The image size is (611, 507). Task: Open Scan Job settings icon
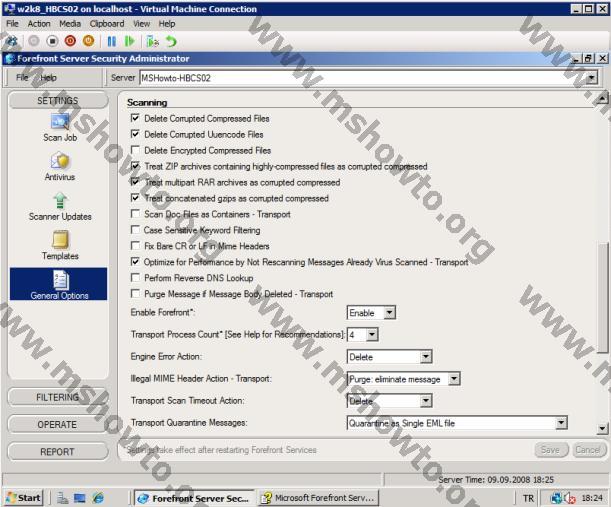point(60,127)
